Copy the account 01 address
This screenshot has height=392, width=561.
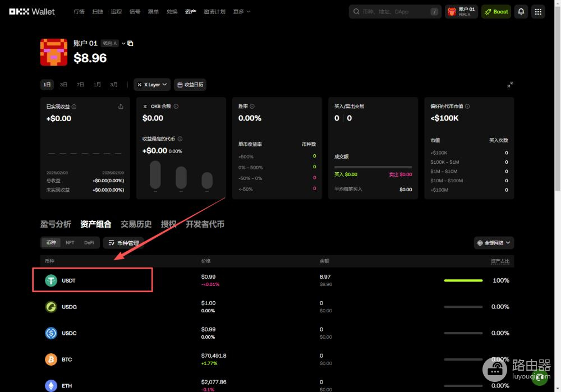(x=130, y=43)
